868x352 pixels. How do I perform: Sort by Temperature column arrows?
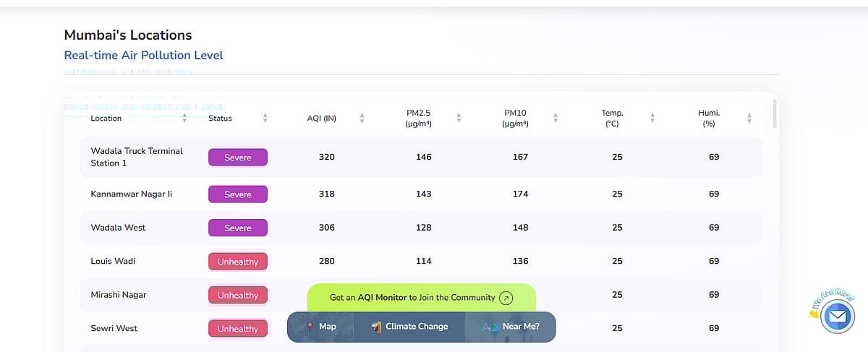click(x=652, y=118)
